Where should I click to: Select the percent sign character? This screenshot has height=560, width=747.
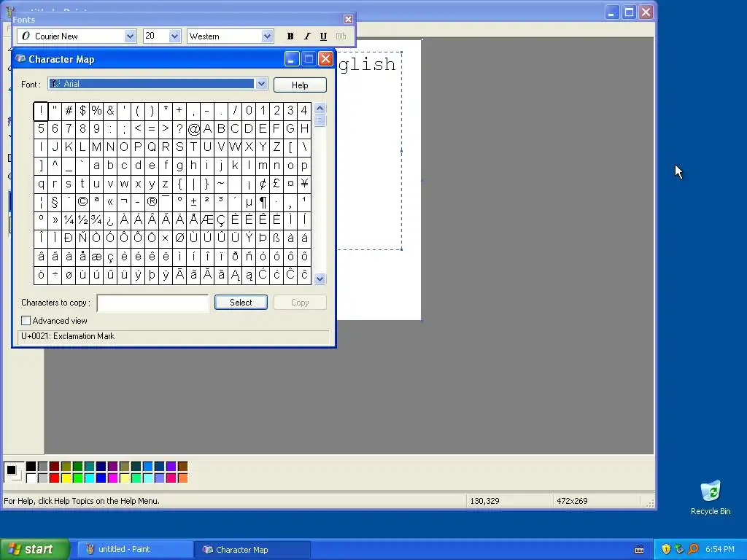coord(96,111)
